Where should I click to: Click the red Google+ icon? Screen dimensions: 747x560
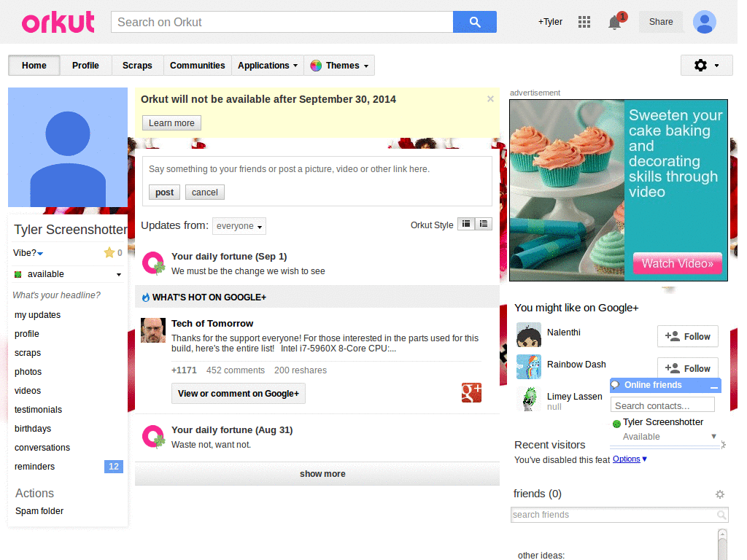[471, 393]
